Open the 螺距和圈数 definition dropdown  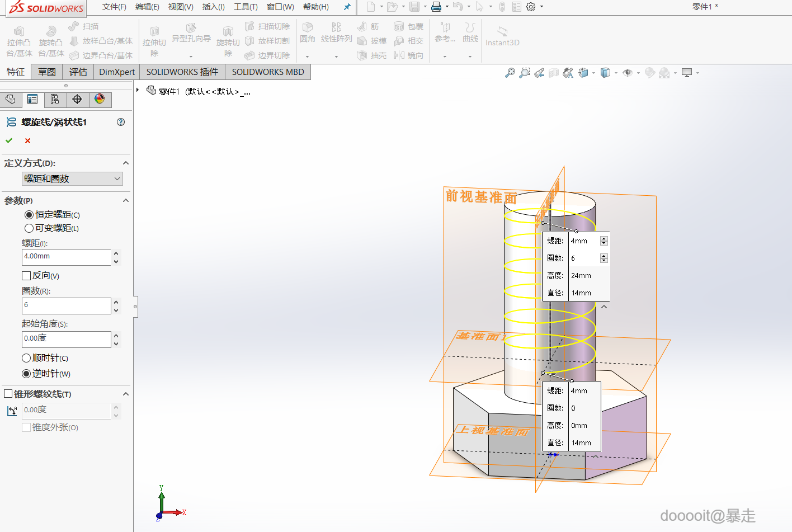pyautogui.click(x=72, y=178)
